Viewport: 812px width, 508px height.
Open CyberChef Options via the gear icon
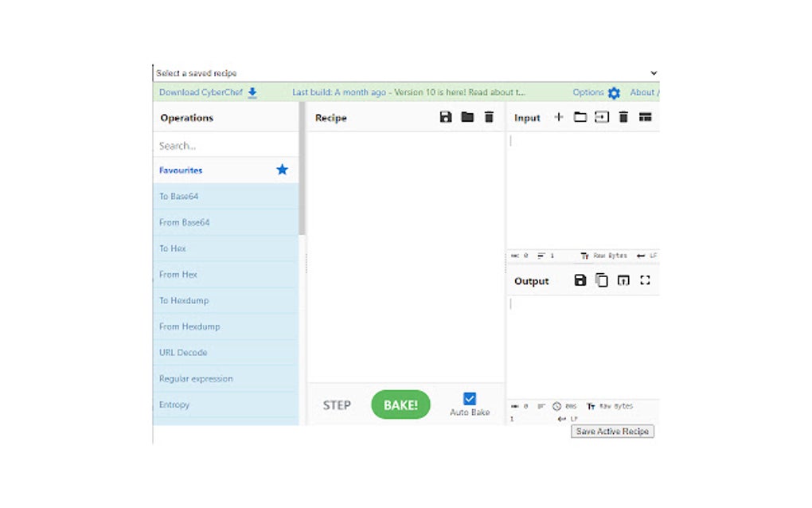click(614, 92)
